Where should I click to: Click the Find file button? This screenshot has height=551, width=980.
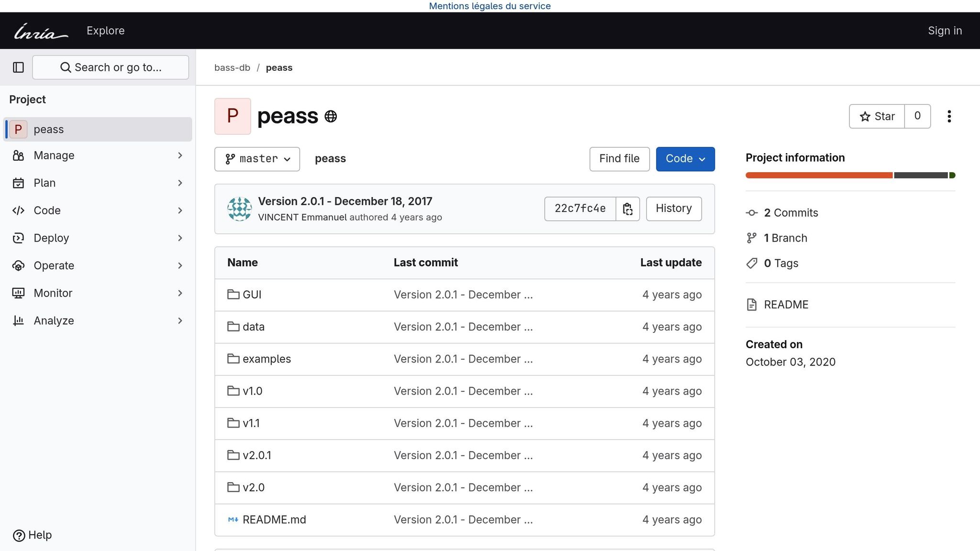click(x=619, y=159)
